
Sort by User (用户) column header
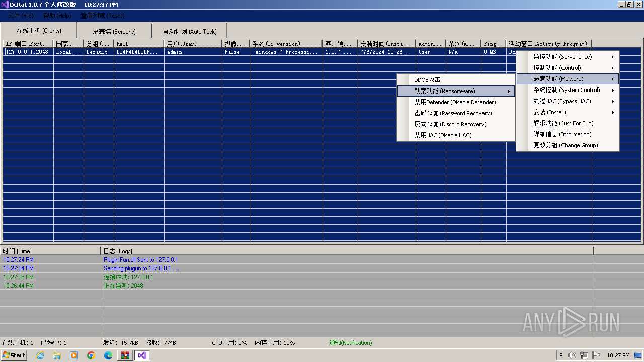193,44
